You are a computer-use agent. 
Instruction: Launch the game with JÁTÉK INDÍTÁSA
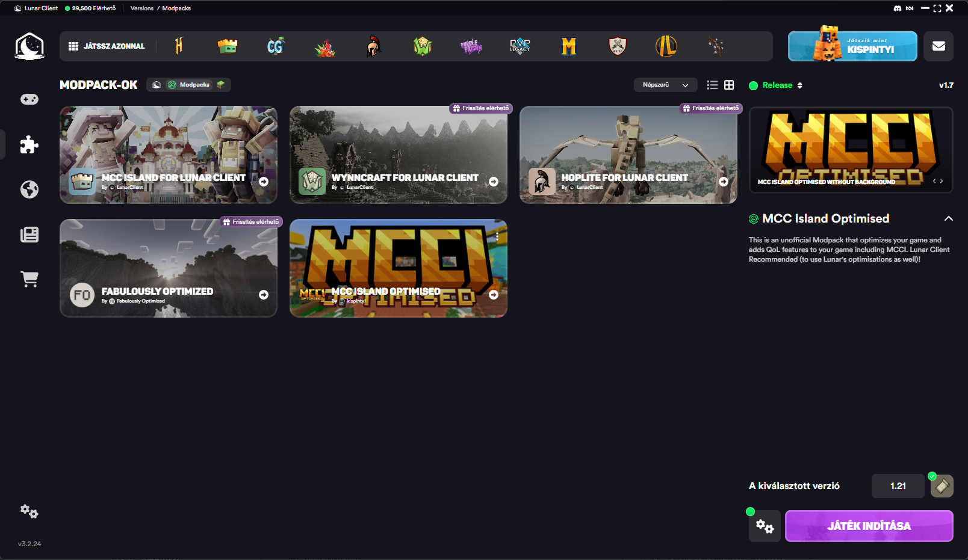[869, 526]
